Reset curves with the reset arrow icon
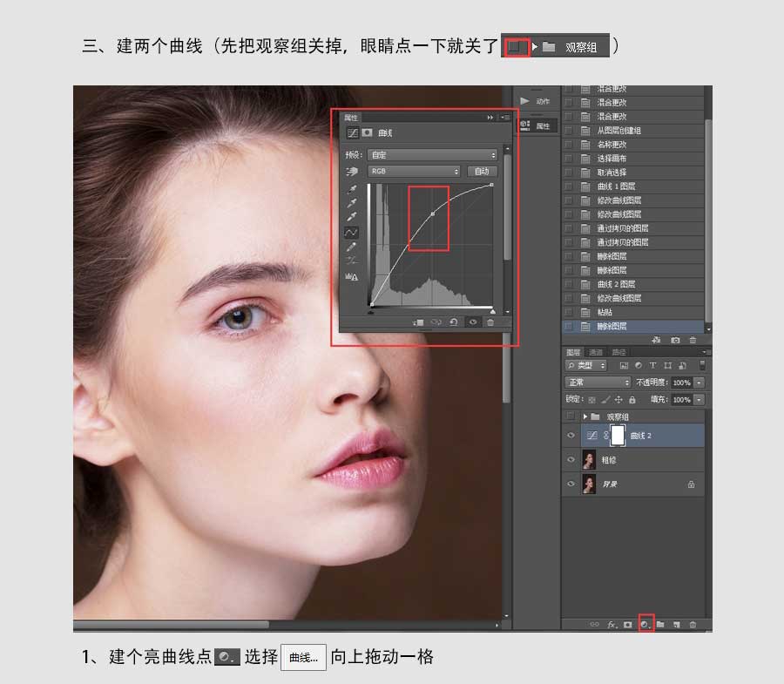Image resolution: width=784 pixels, height=684 pixels. [454, 322]
